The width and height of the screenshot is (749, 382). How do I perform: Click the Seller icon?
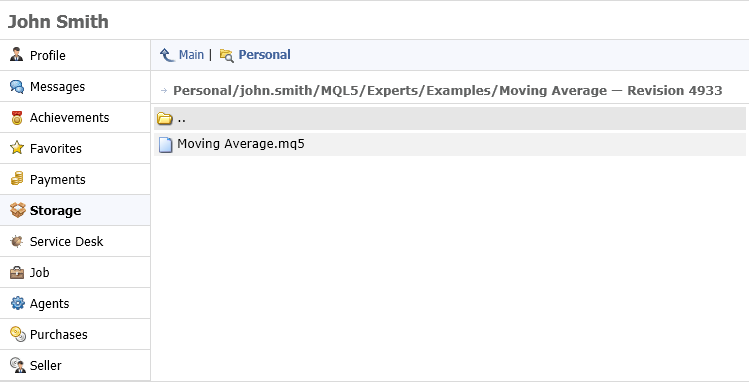click(x=18, y=365)
